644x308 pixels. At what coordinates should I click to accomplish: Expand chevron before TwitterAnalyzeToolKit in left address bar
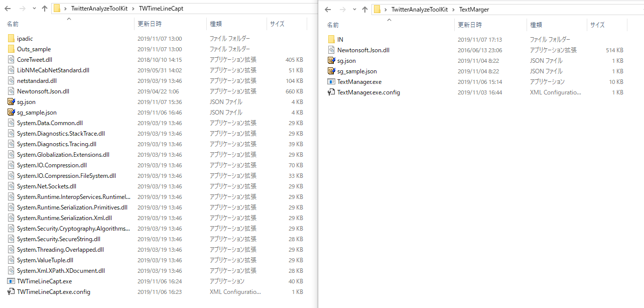tap(66, 9)
